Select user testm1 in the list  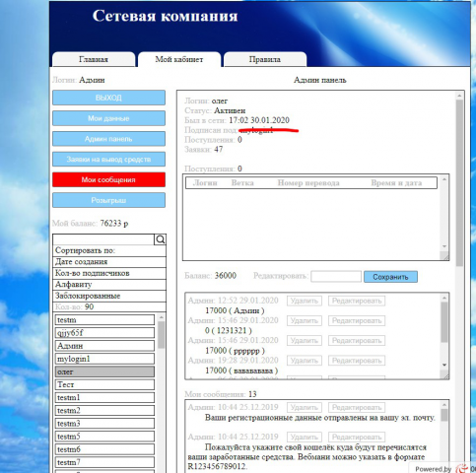tap(104, 397)
